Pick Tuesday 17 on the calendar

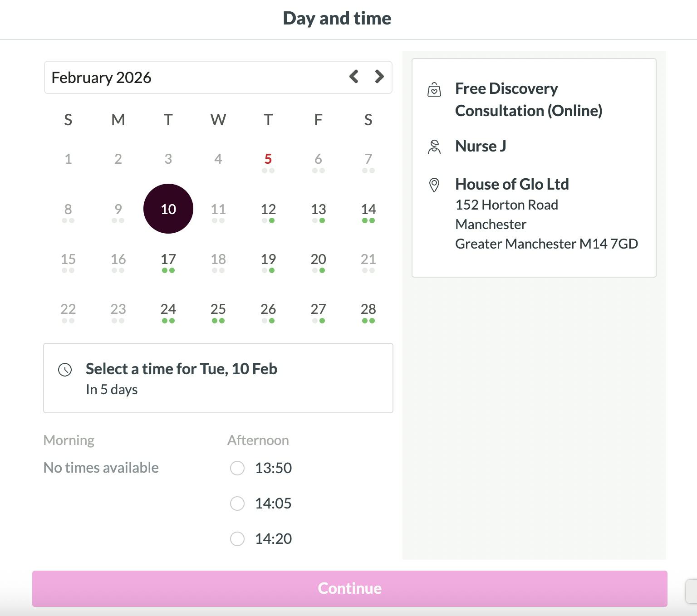tap(168, 259)
